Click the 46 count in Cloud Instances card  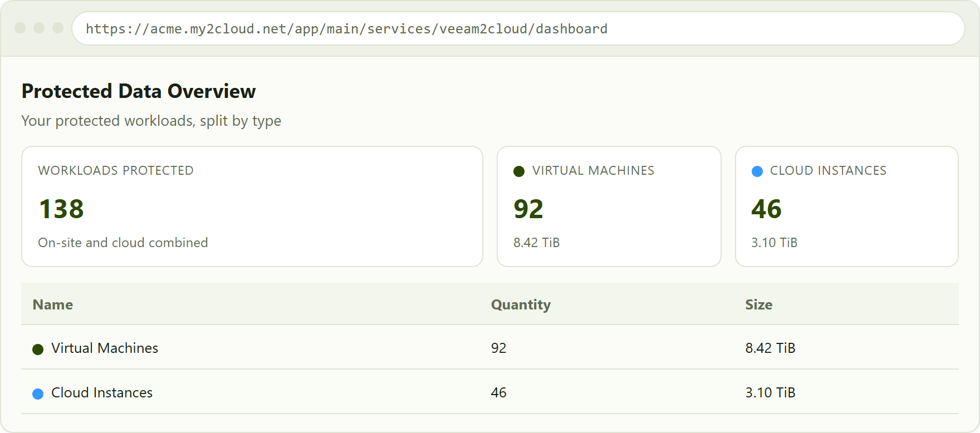(x=766, y=209)
